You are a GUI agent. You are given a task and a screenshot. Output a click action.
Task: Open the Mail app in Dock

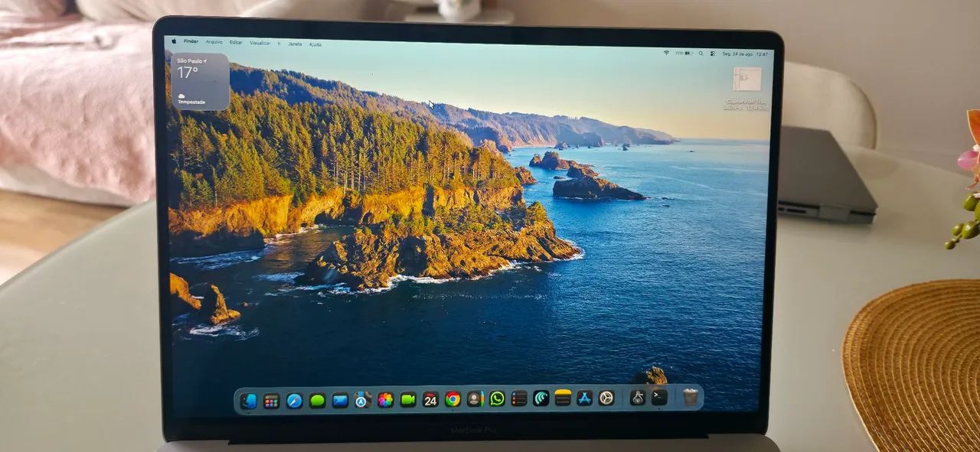pyautogui.click(x=340, y=400)
